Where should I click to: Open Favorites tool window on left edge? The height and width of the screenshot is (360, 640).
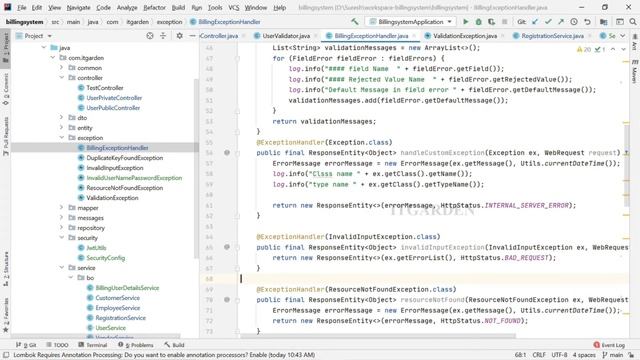[6, 314]
